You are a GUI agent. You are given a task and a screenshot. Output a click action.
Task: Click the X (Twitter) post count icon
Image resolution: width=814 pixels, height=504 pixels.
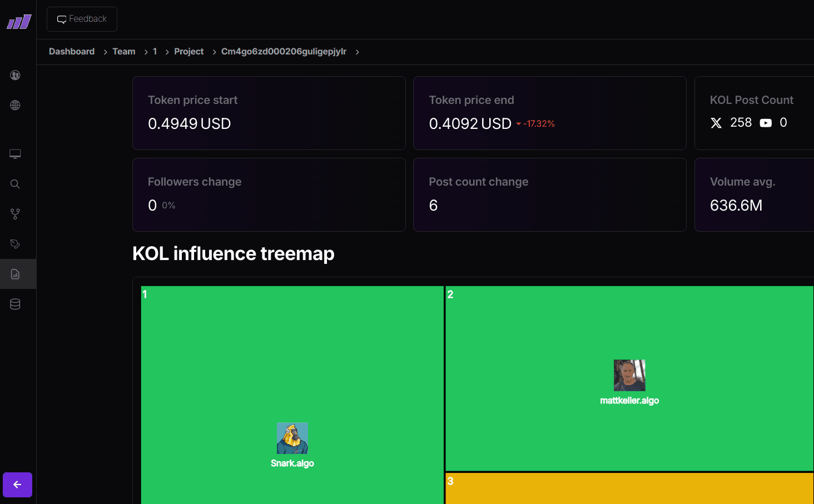tap(716, 123)
